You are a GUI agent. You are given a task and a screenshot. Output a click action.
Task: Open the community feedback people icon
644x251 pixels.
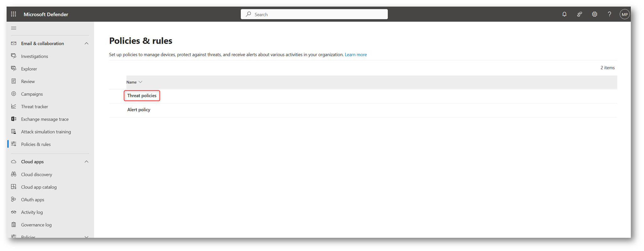pos(579,14)
